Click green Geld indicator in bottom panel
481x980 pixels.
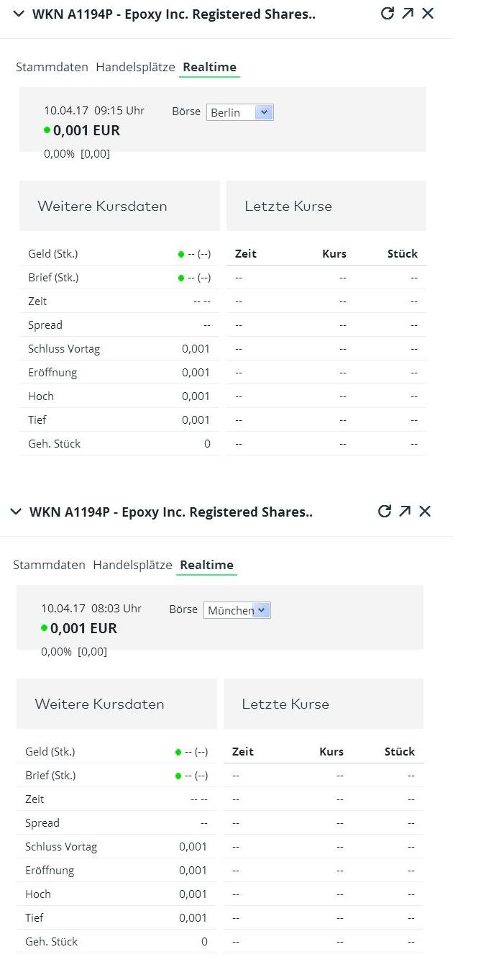tap(178, 752)
